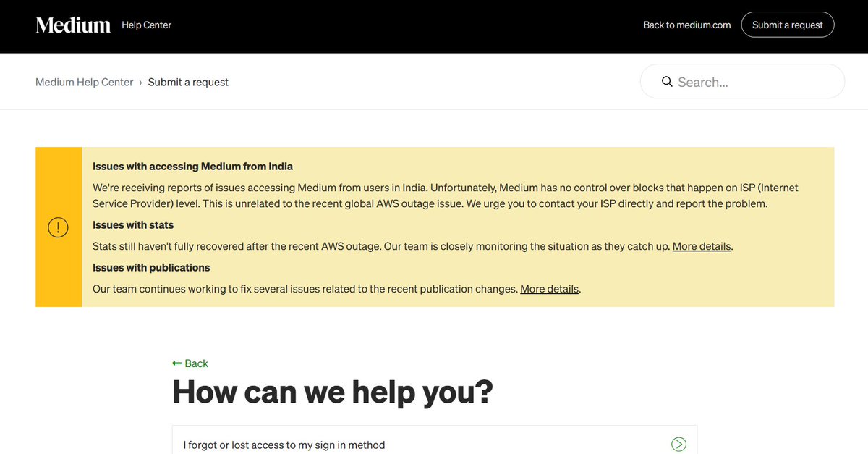Click the green back arrow icon
The image size is (868, 454).
pyautogui.click(x=177, y=363)
